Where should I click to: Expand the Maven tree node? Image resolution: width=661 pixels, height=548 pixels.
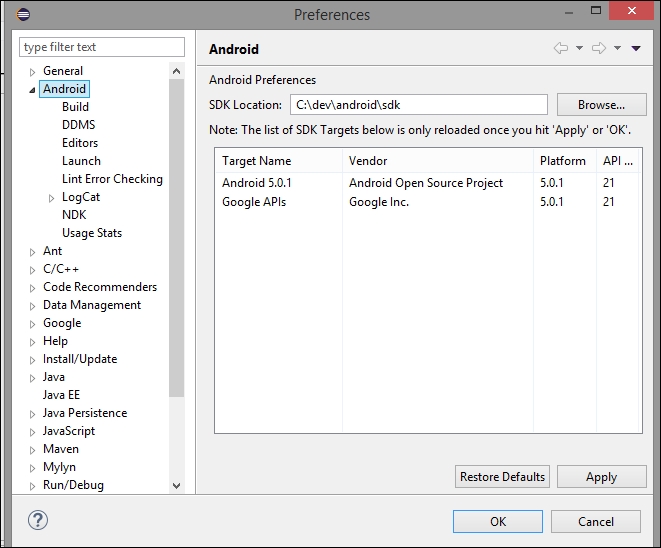[x=32, y=450]
